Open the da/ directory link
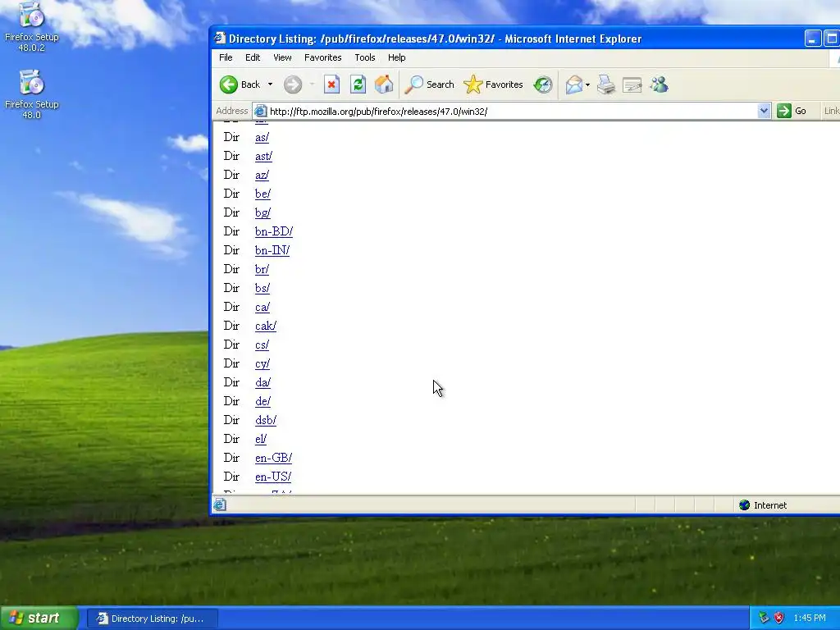Screen dimensions: 840x630 tap(262, 382)
